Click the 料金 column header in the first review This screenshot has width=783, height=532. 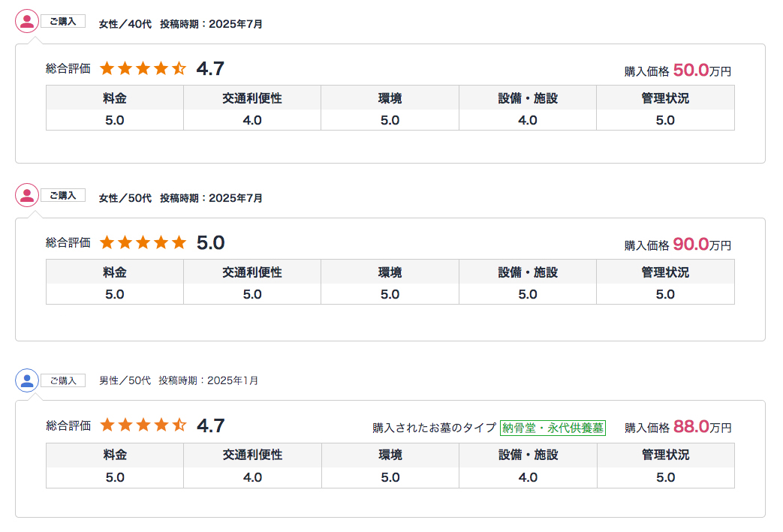(115, 98)
